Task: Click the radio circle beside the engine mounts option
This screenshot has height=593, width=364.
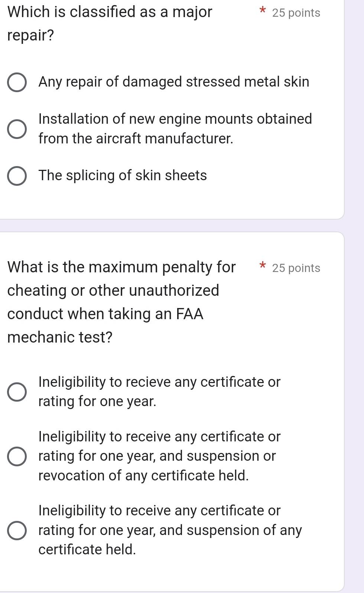Action: pyautogui.click(x=17, y=129)
